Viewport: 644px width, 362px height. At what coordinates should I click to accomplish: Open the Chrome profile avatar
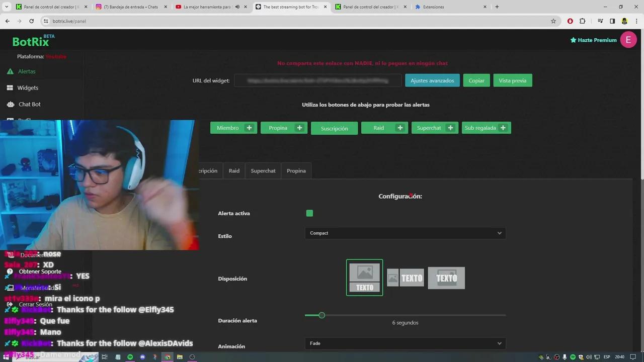(624, 21)
